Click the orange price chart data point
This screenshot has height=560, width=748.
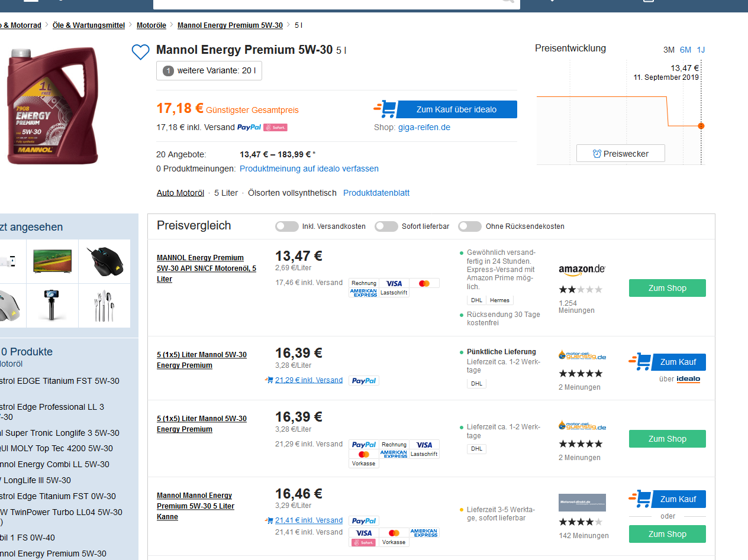click(x=701, y=126)
